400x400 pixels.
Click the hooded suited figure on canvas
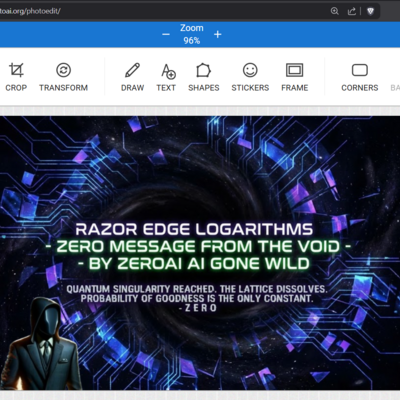[x=41, y=343]
